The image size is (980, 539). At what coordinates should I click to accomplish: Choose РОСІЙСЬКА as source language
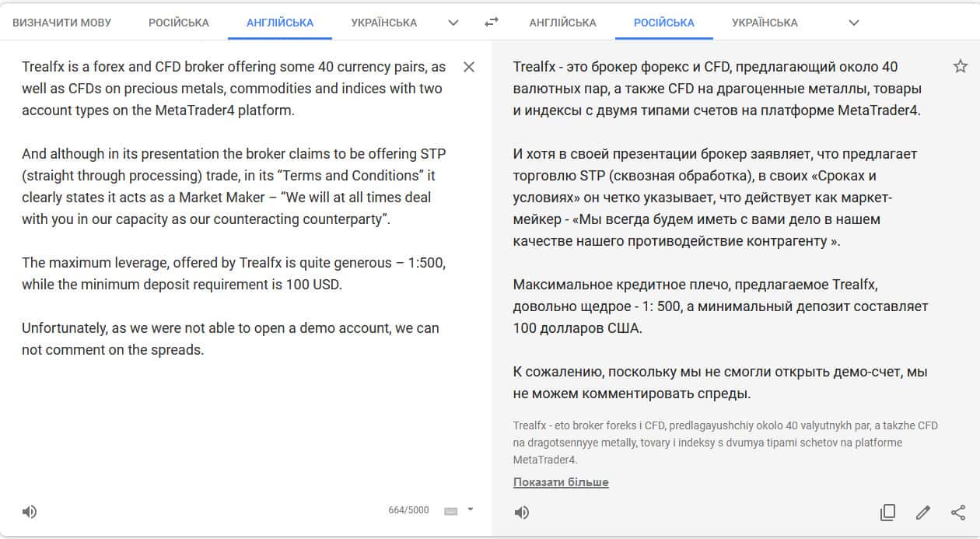coord(179,23)
